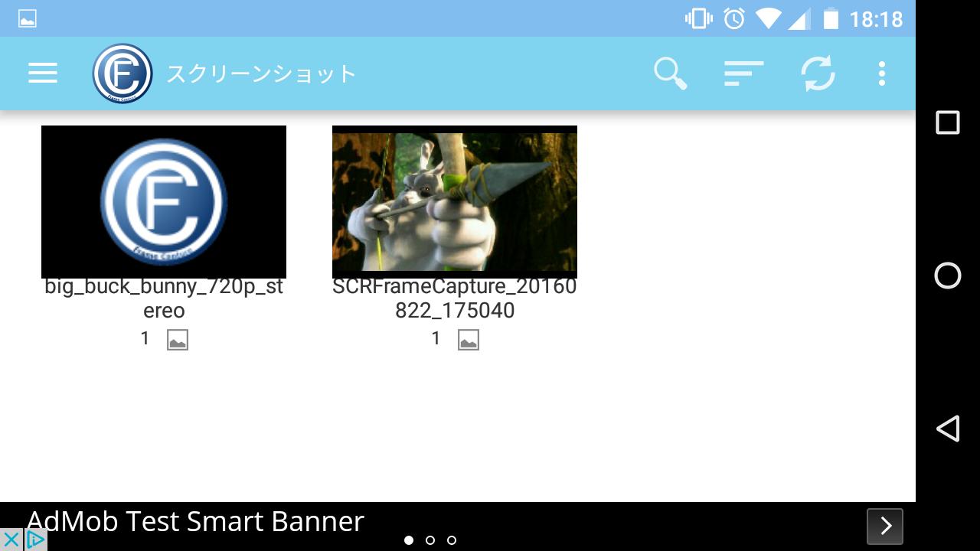Tap the image notification icon in status bar
980x551 pixels.
(x=28, y=18)
